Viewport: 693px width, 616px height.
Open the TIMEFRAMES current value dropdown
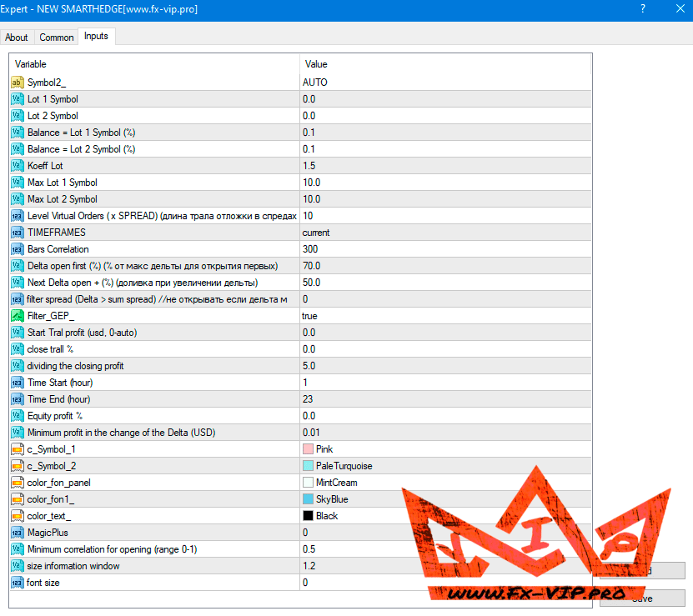click(x=444, y=233)
